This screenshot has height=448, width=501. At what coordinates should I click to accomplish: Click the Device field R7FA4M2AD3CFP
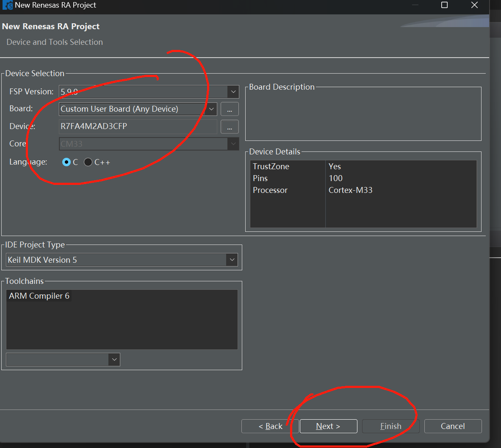pyautogui.click(x=138, y=126)
